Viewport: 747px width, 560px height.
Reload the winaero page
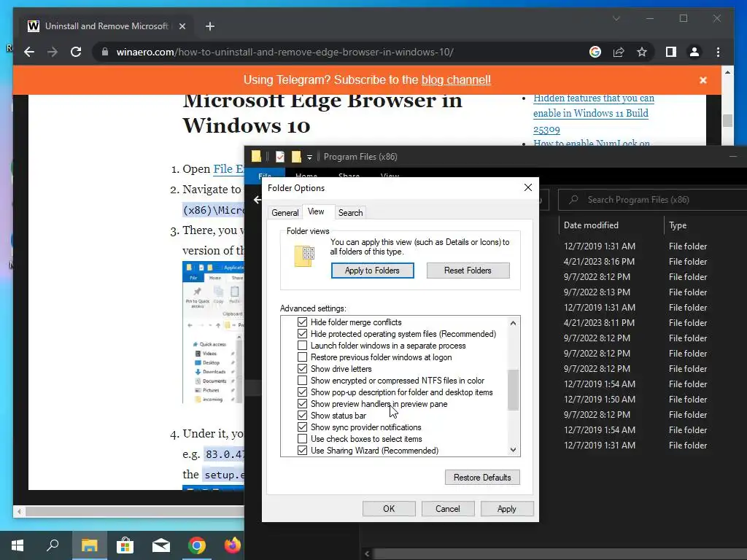(x=76, y=52)
